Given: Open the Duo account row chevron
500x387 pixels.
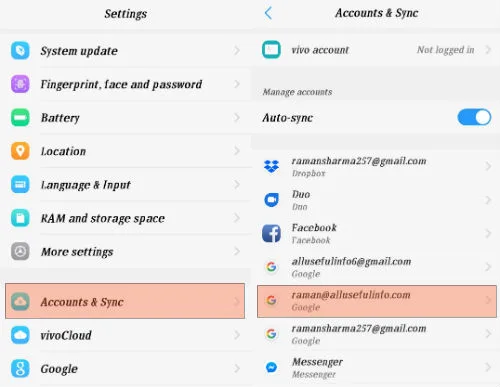Looking at the screenshot, I should point(488,200).
